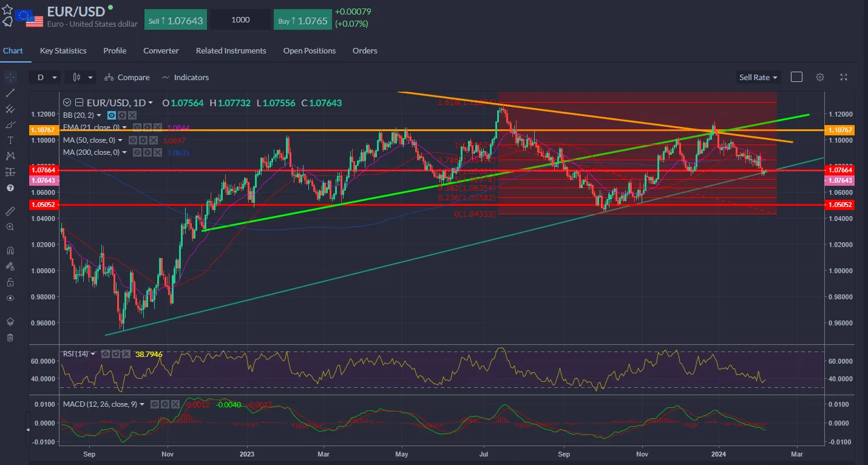Select the crosshair cursor tool
Image resolution: width=868 pixels, height=465 pixels.
point(9,77)
